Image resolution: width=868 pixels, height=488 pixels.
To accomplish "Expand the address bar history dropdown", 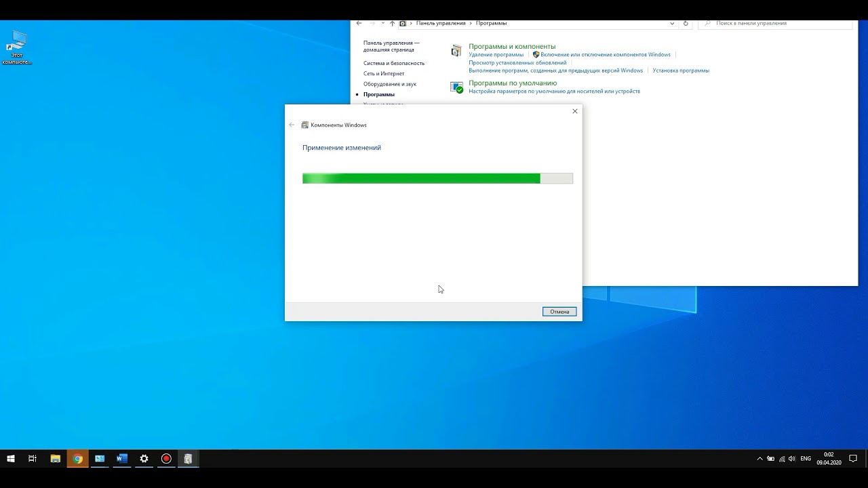I will 672,23.
